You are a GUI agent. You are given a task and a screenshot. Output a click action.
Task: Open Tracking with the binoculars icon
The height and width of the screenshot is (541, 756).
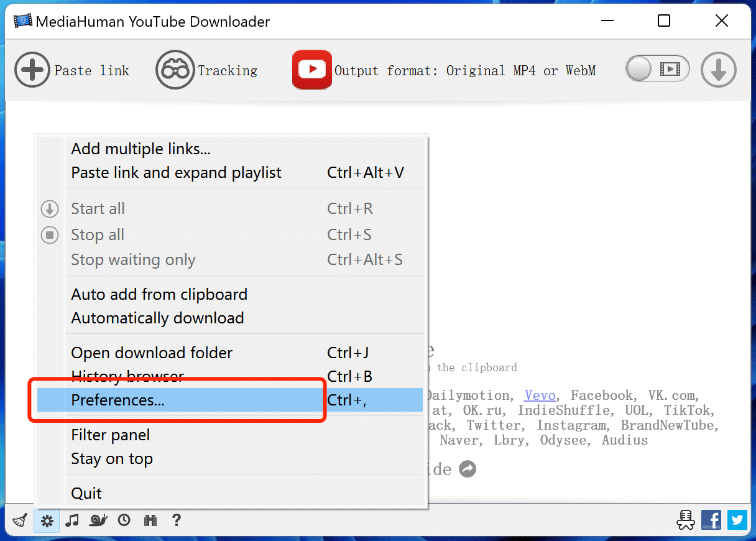[x=175, y=70]
